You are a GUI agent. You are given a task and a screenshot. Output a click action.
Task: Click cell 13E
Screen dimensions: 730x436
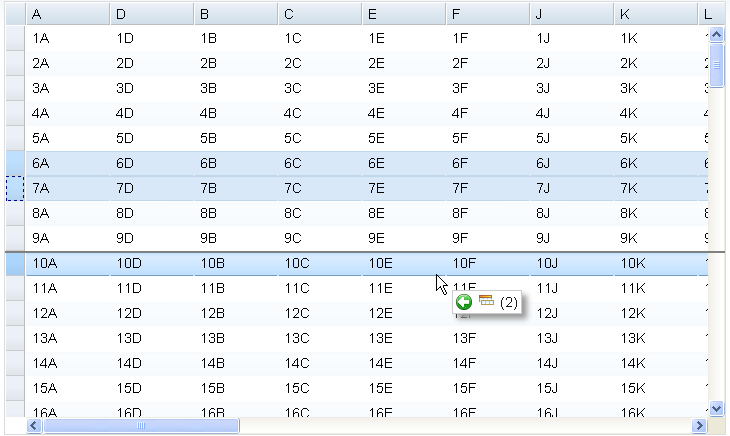tap(404, 338)
